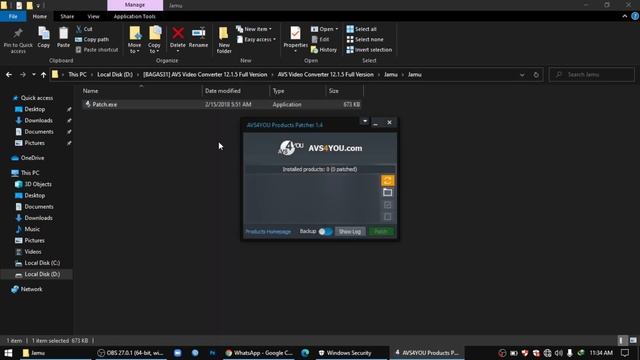Click the AVS4YOU.com logo banner
This screenshot has width=640, height=360.
(x=320, y=148)
